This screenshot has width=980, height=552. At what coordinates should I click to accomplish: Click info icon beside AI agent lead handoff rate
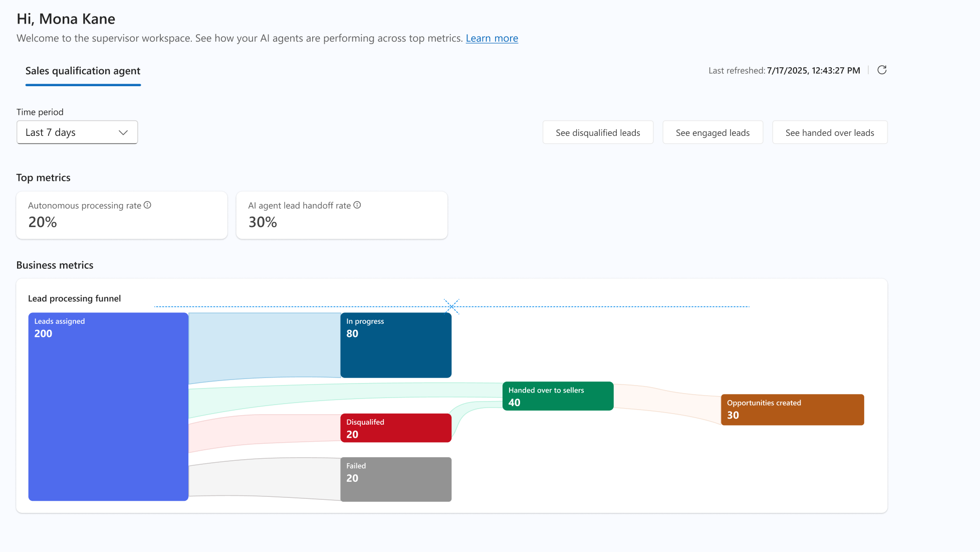357,205
